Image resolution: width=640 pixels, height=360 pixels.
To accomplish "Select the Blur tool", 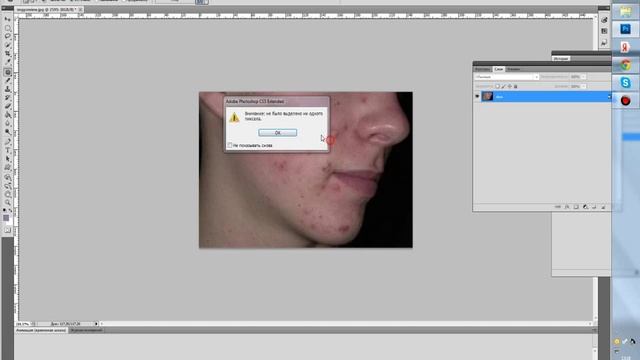I will coord(8,123).
